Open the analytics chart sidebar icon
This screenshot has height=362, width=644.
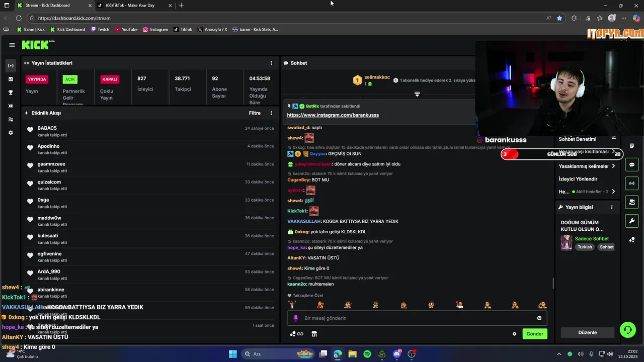pyautogui.click(x=11, y=79)
